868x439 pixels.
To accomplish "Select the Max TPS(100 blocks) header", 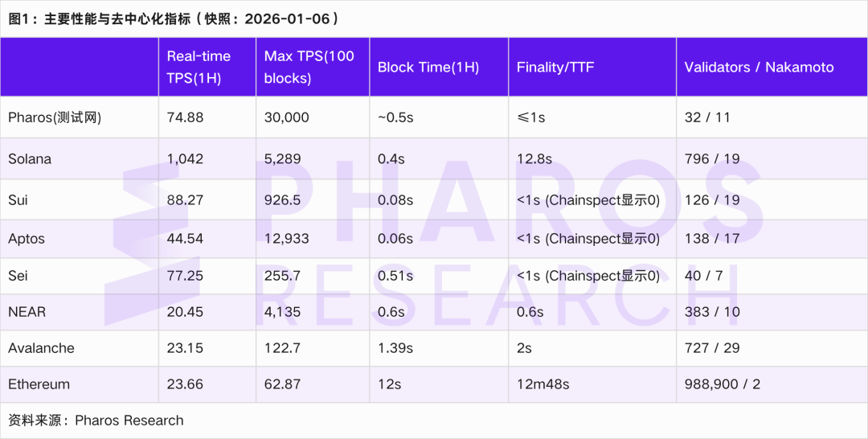I will click(x=309, y=68).
